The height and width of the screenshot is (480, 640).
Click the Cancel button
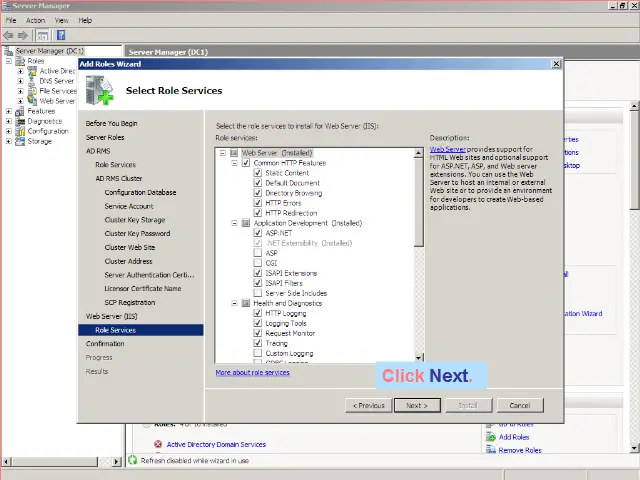(520, 405)
